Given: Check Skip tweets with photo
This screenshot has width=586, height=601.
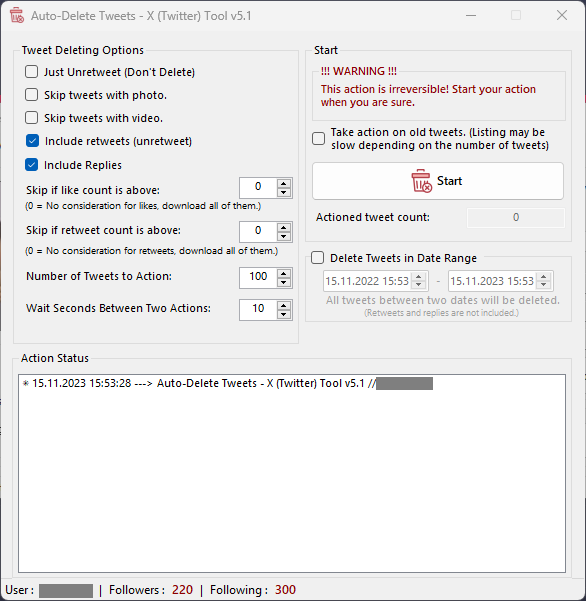Looking at the screenshot, I should 31,95.
